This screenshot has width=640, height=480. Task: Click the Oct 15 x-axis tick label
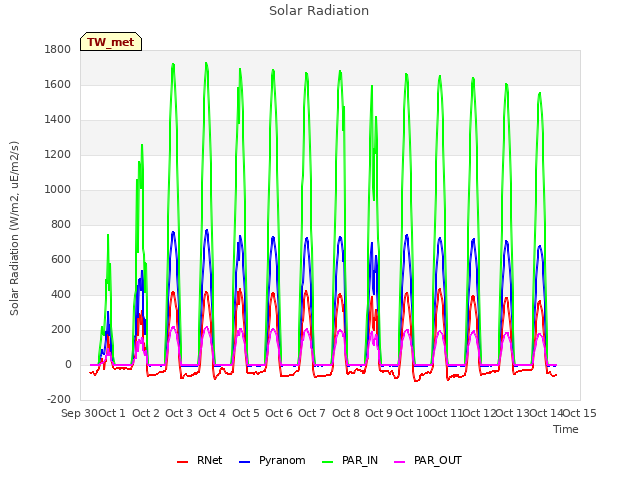580,413
